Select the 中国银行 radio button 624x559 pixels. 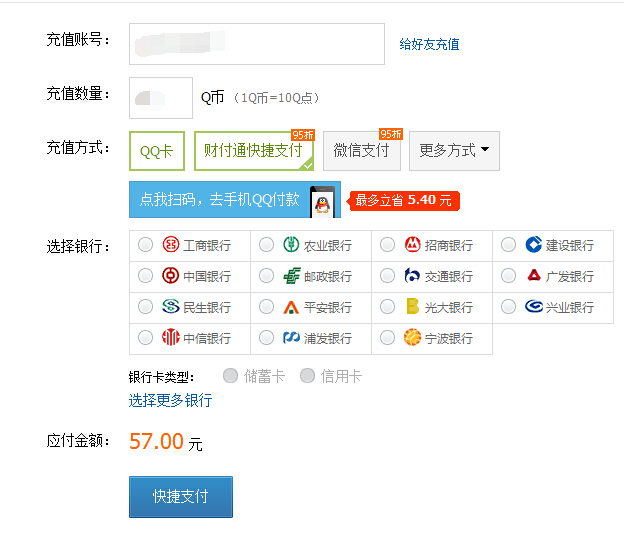pos(145,275)
